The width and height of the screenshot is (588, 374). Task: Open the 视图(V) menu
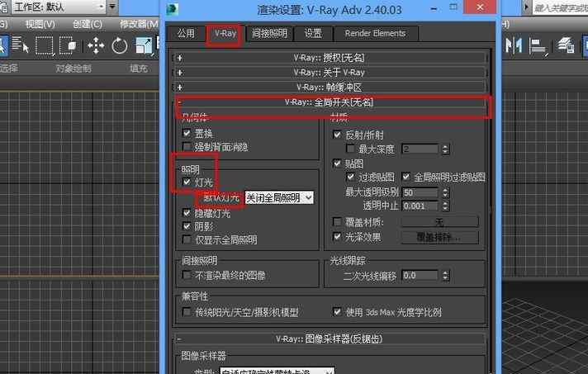pyautogui.click(x=40, y=25)
